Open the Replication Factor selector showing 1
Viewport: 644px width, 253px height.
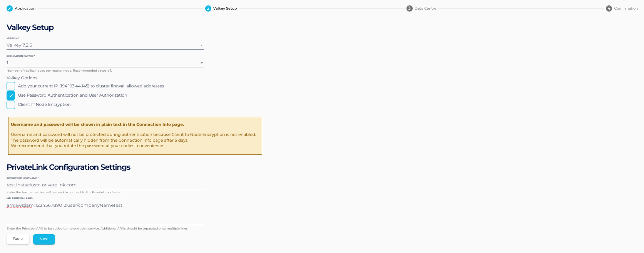[x=100, y=63]
